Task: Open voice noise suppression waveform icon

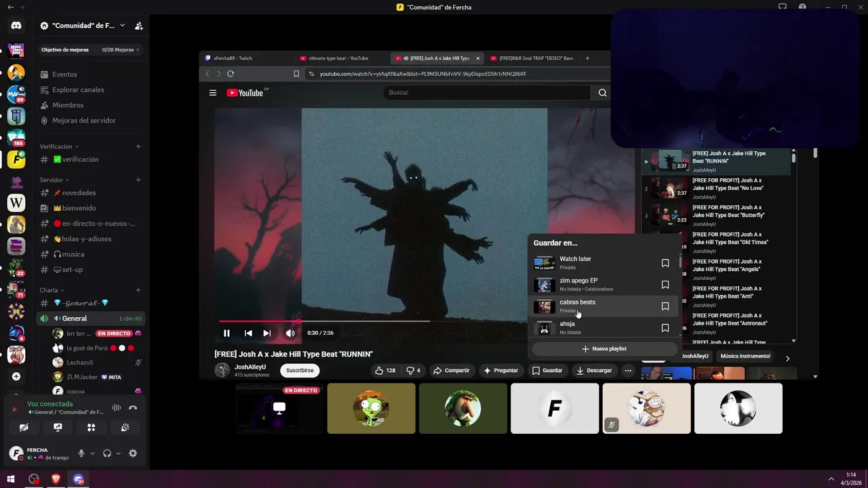Action: tap(117, 407)
